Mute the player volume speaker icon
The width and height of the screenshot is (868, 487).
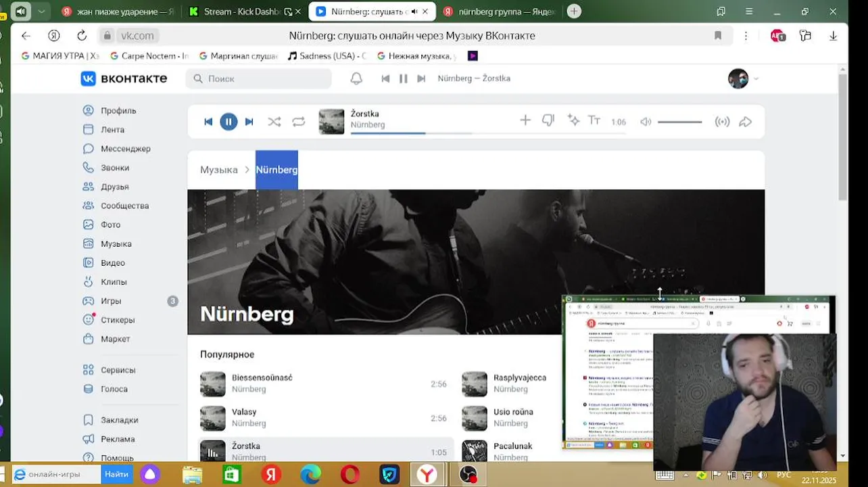pyautogui.click(x=646, y=122)
